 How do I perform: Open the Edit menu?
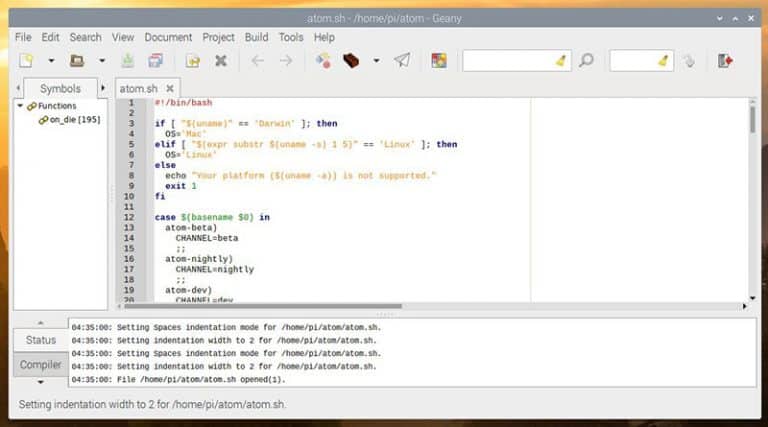point(50,37)
